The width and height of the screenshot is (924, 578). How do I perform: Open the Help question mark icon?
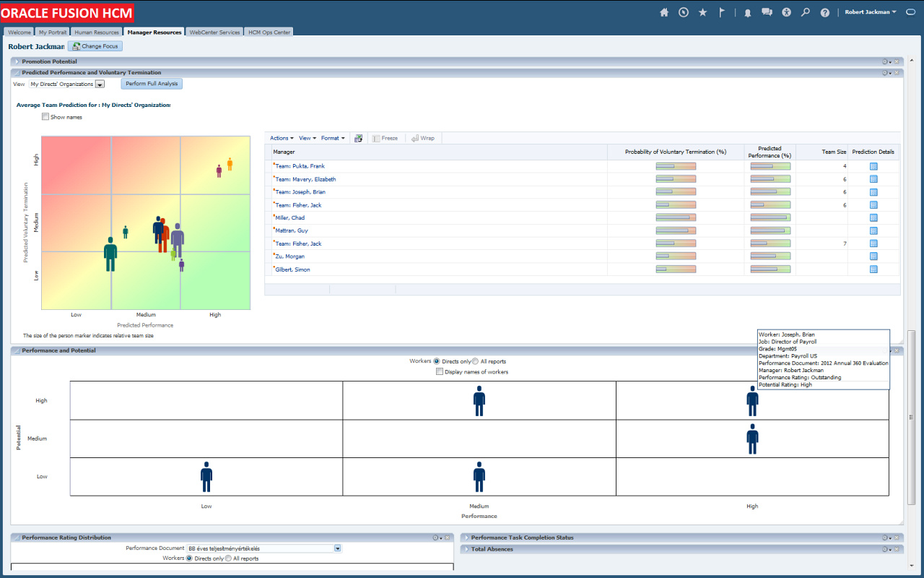click(x=825, y=12)
